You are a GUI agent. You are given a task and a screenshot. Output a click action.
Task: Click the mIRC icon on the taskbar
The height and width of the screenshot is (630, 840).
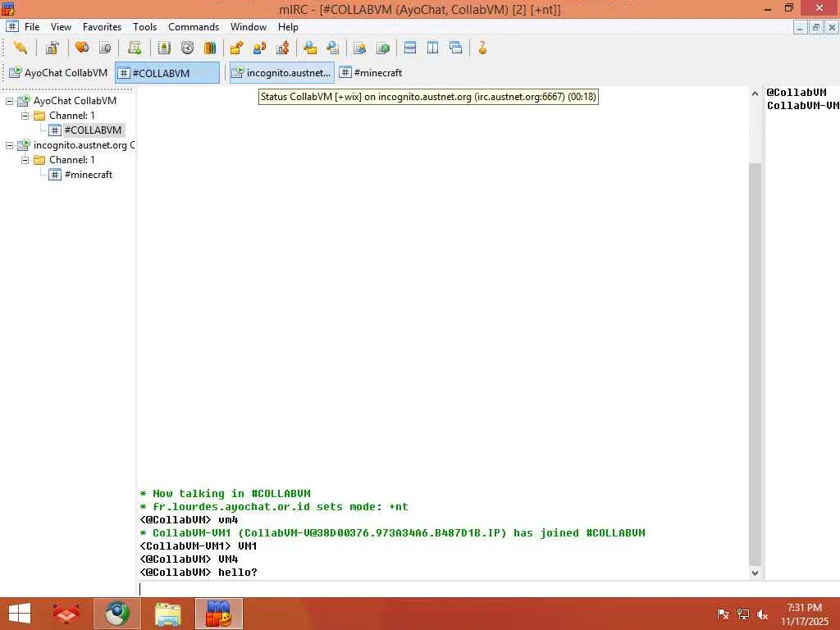click(x=218, y=614)
